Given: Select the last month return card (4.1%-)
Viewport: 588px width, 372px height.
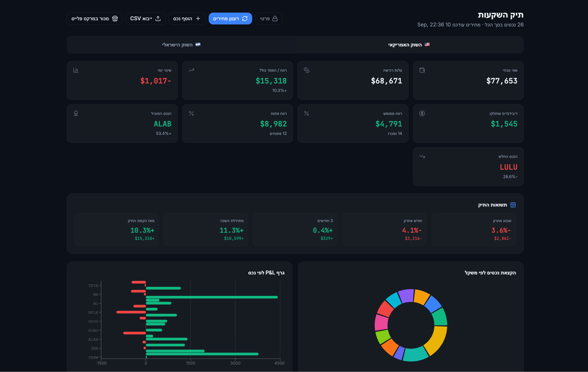Looking at the screenshot, I should pyautogui.click(x=384, y=229).
